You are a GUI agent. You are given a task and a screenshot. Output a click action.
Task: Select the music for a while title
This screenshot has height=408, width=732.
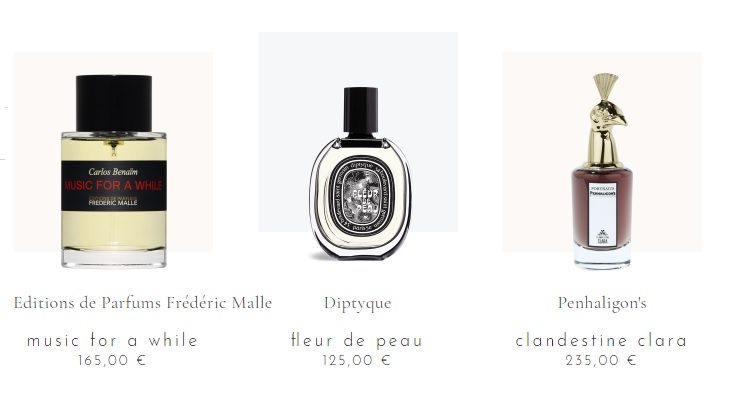pyautogui.click(x=113, y=340)
